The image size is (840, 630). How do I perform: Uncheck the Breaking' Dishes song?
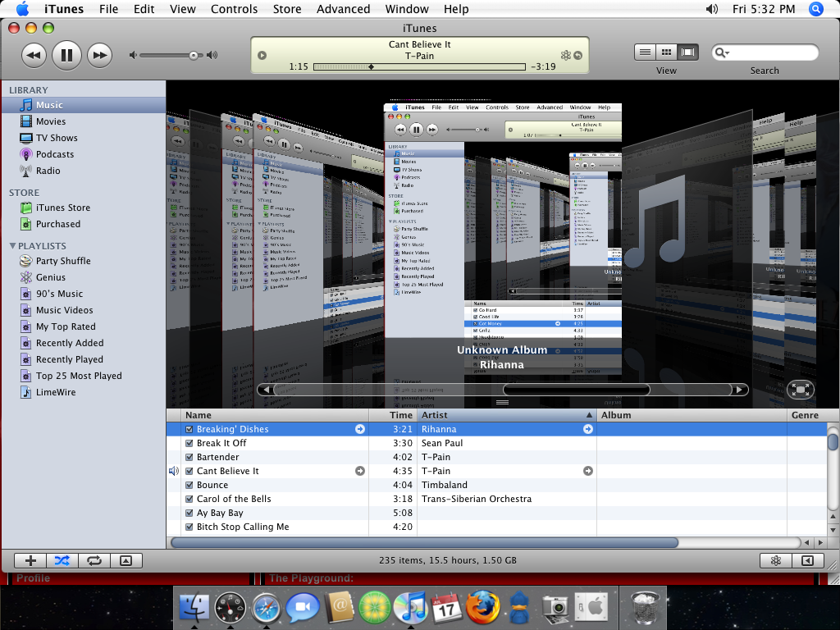(189, 429)
